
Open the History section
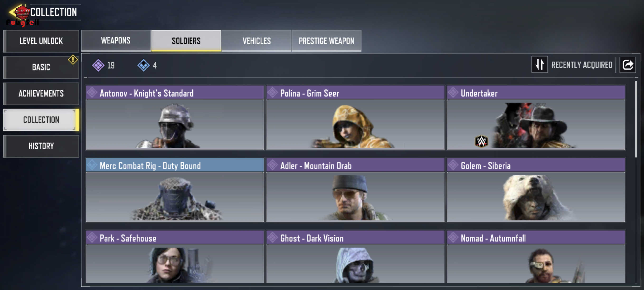(x=41, y=146)
